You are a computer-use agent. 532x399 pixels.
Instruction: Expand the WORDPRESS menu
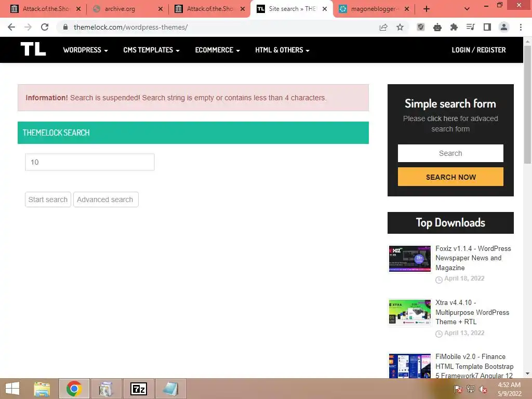pyautogui.click(x=86, y=50)
